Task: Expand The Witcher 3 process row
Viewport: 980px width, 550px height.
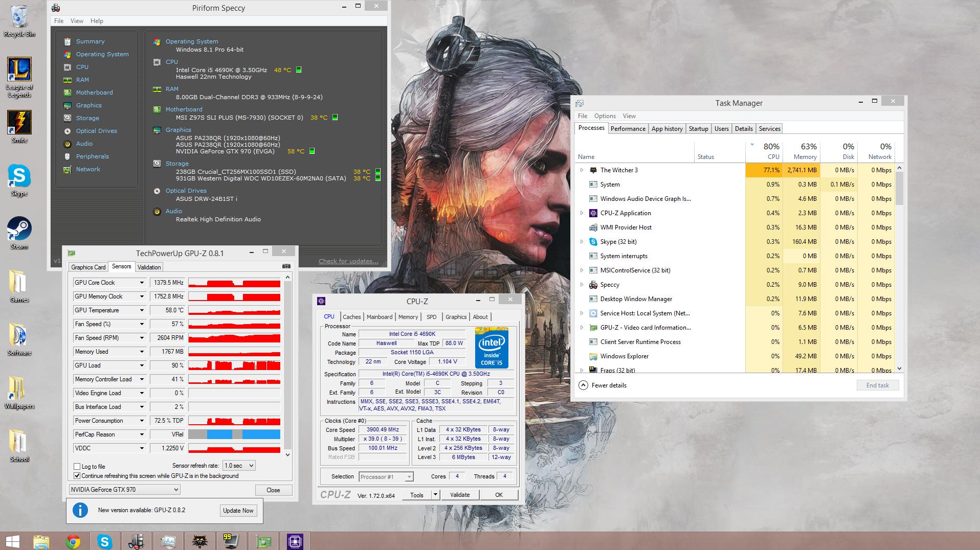Action: tap(582, 170)
